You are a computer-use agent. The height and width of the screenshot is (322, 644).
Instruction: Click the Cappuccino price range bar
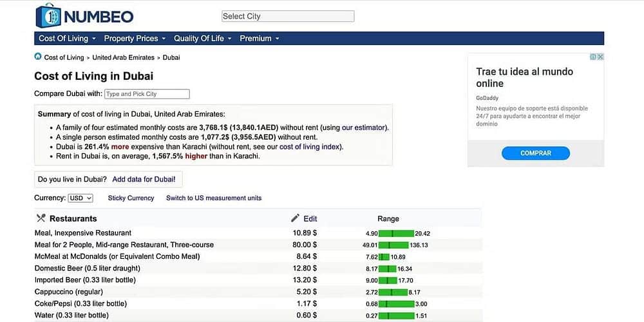click(393, 292)
